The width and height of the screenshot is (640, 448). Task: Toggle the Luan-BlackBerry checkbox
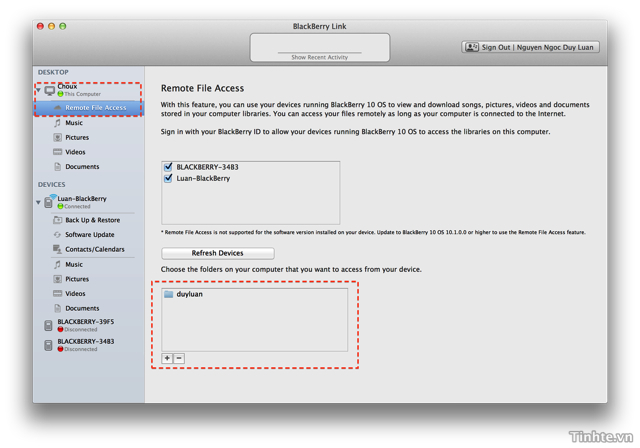coord(168,178)
